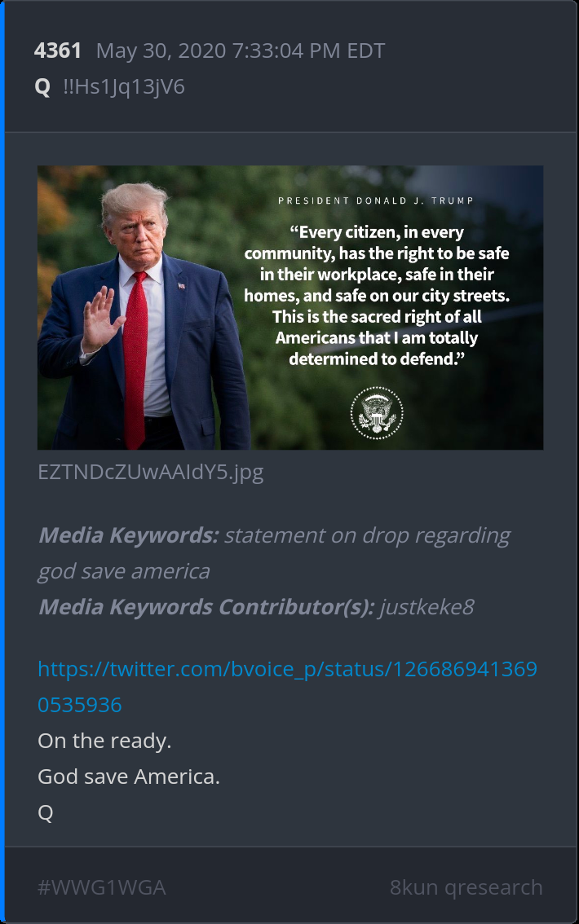Click the 'On the ready.' text line
579x924 pixels.
pyautogui.click(x=104, y=741)
